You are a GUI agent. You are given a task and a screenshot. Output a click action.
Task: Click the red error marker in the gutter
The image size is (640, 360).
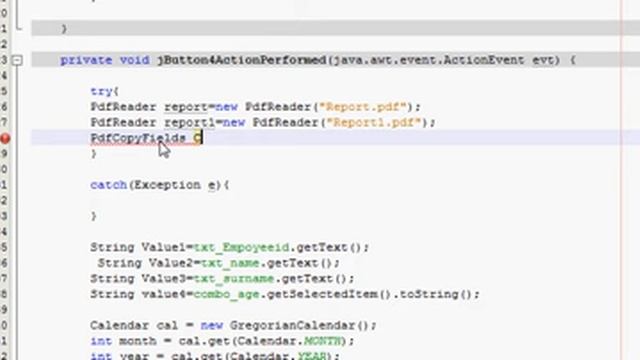tap(5, 138)
